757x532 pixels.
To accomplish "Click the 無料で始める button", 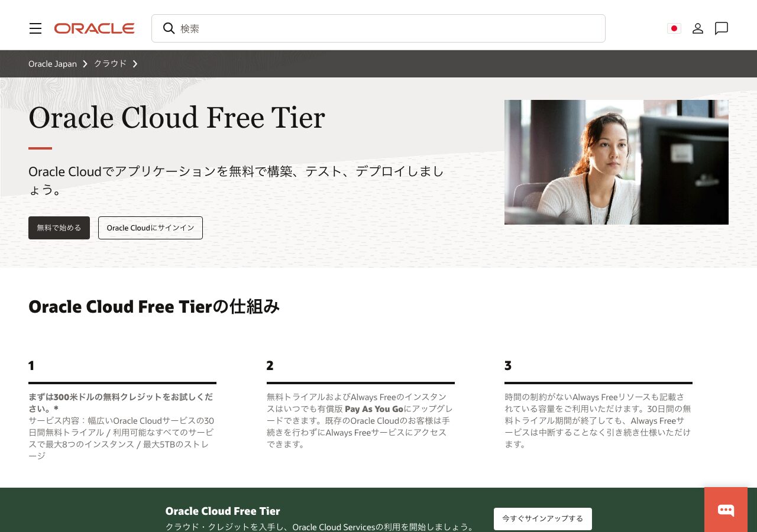I will point(59,228).
